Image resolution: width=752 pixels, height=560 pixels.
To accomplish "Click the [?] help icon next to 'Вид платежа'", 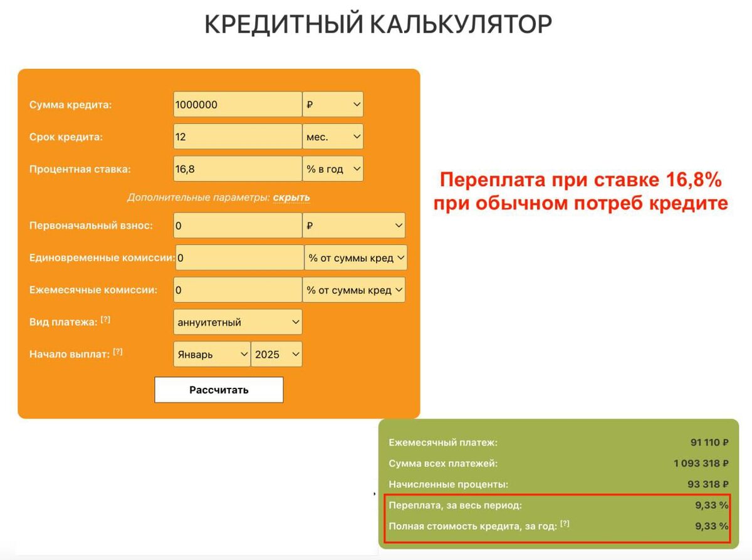I will point(105,320).
